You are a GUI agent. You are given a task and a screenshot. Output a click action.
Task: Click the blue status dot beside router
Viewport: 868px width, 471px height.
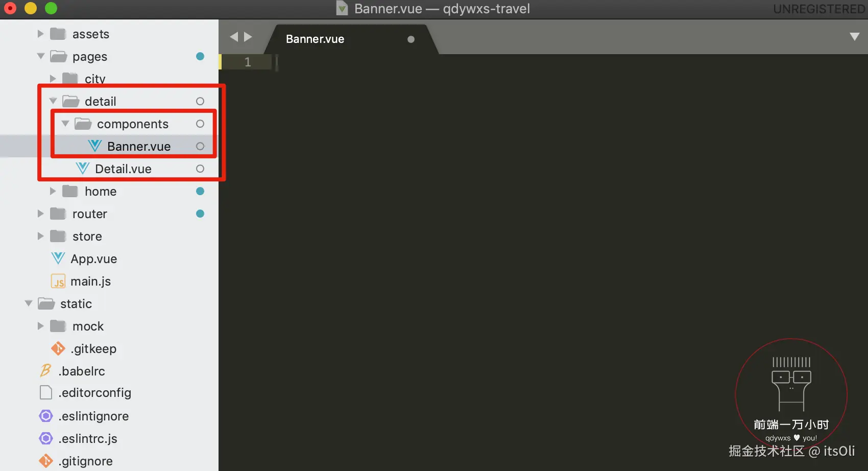(x=200, y=214)
